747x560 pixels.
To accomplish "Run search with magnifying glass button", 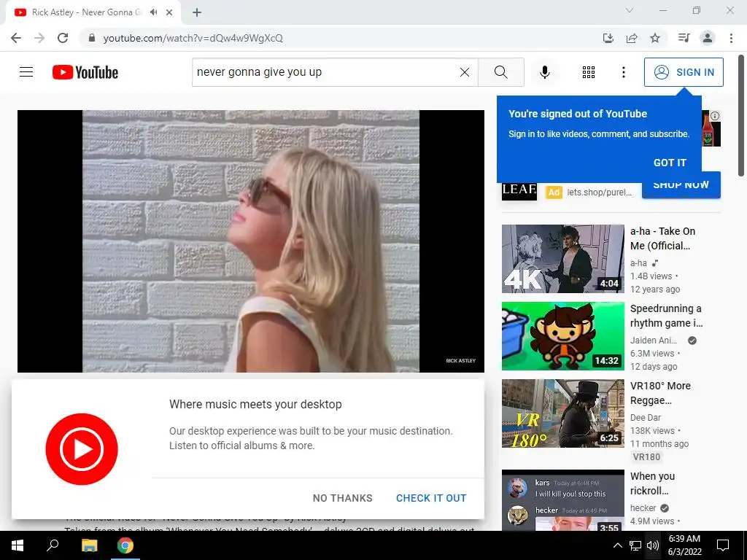I will (500, 72).
